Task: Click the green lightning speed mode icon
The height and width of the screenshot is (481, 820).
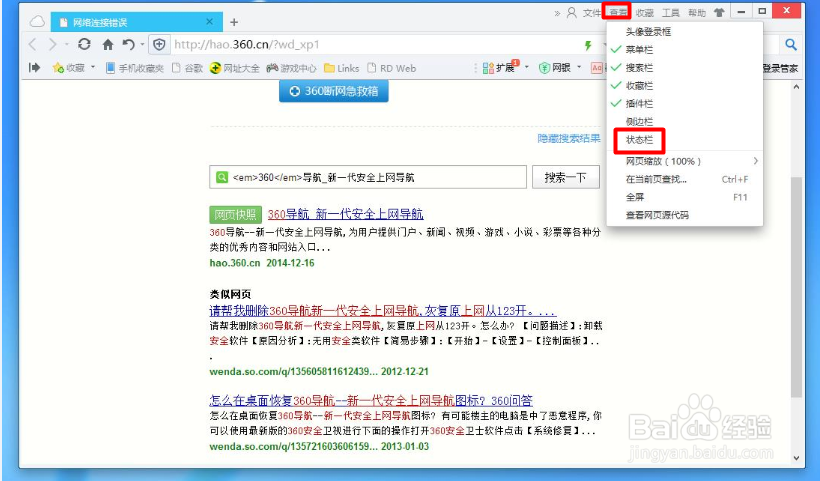Action: pos(588,45)
